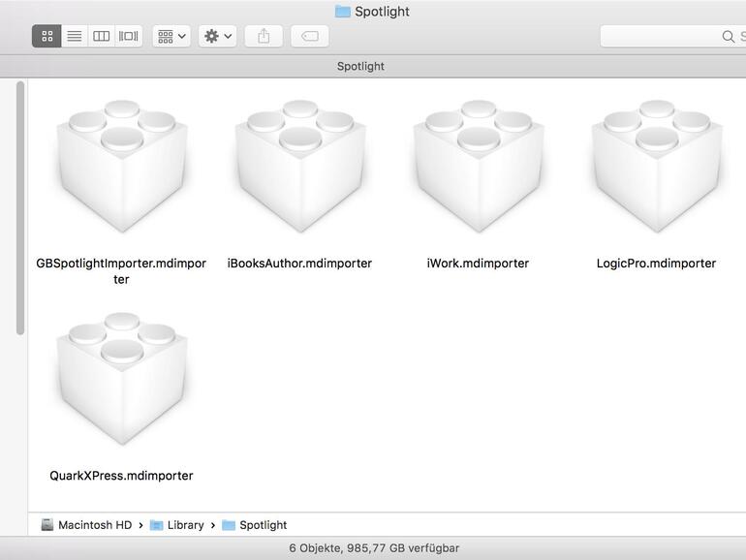
Task: Select the iBooksAuthor.mdimporter plugin icon
Action: tap(299, 167)
